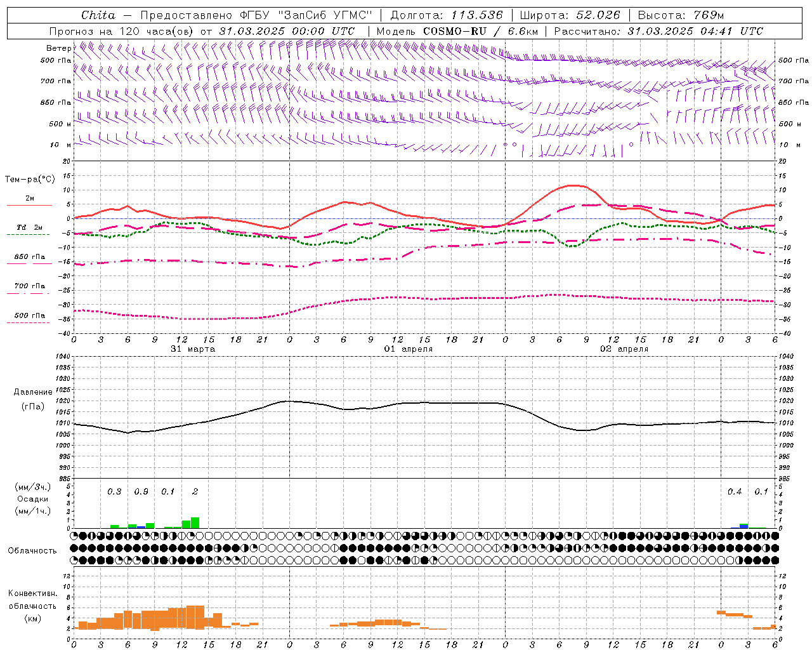Click the left "700 гПа" wind level label
The width and height of the screenshot is (812, 650).
coord(56,81)
